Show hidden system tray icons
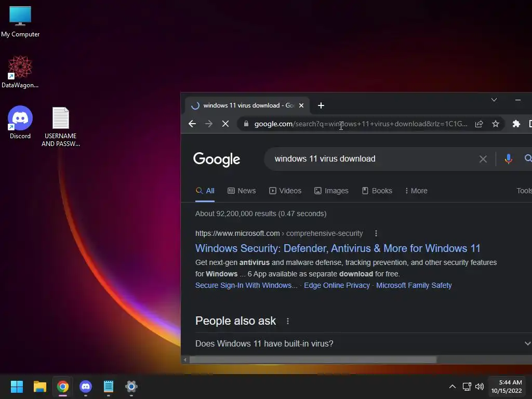Screen dimensions: 532x399 coord(453,387)
